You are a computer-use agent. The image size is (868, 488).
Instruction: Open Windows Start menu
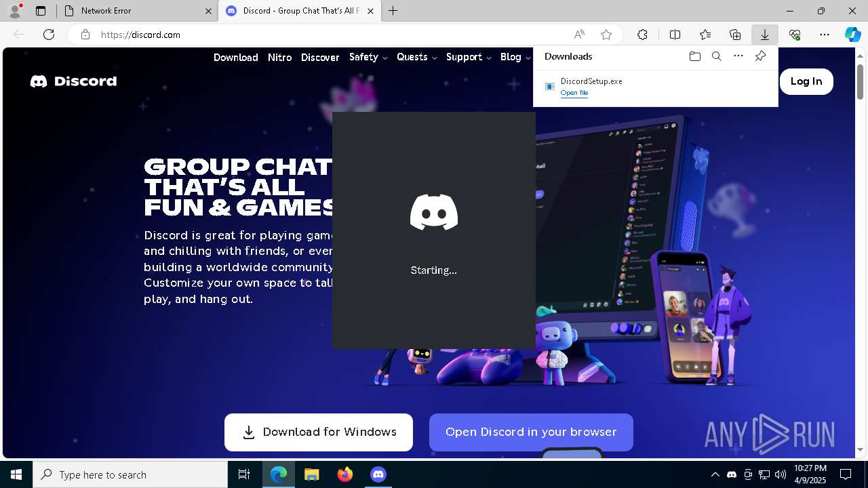(x=16, y=474)
